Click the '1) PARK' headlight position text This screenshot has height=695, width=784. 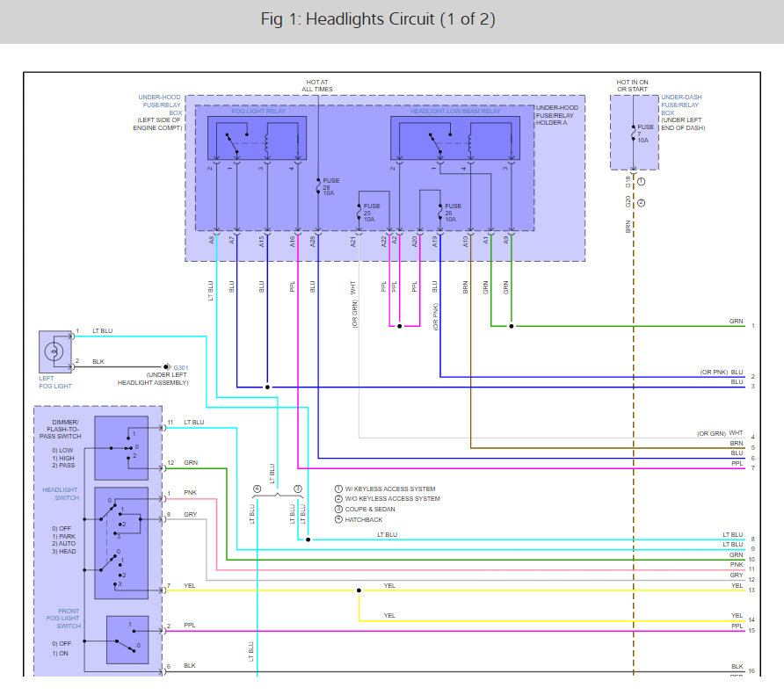coord(63,536)
